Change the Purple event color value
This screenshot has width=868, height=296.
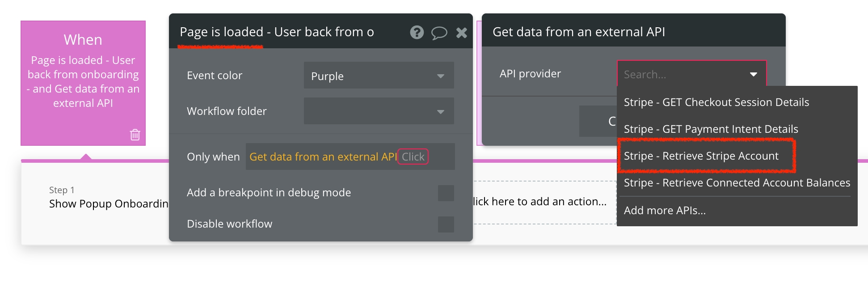[x=378, y=75]
